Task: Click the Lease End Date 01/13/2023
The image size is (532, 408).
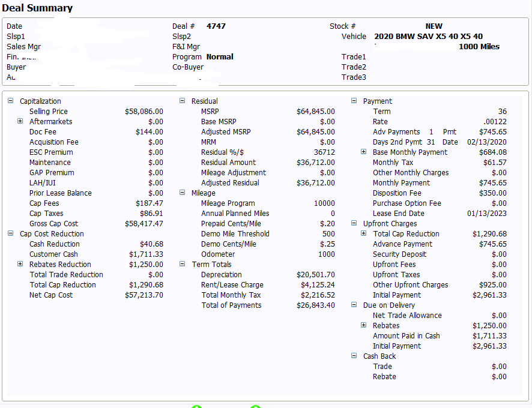Action: [x=487, y=214]
